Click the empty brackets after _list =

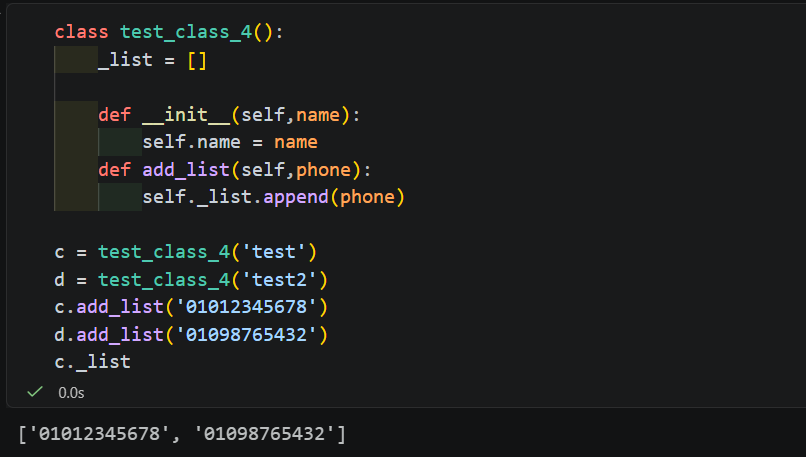(197, 60)
